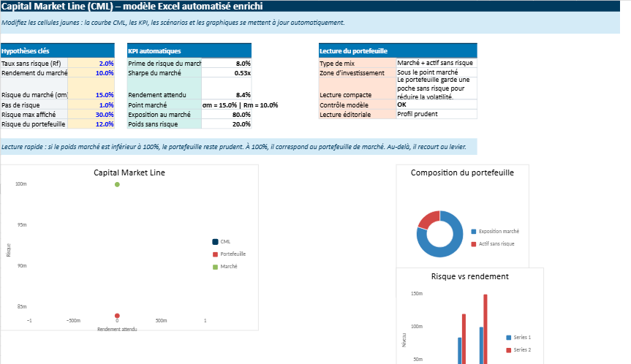
Task: Click the Sharpe du marché 0.53x value
Action: coord(226,73)
